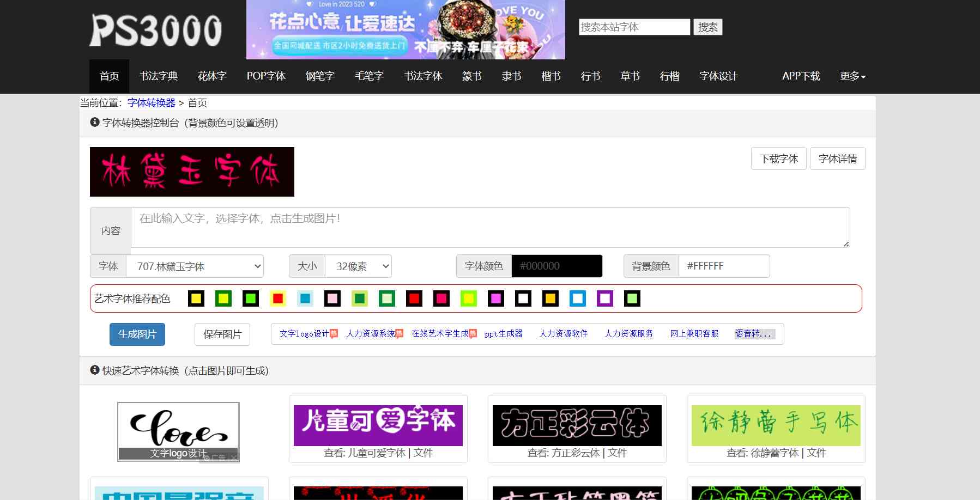Open the 篆书 navigation item
980x500 pixels.
coord(471,76)
